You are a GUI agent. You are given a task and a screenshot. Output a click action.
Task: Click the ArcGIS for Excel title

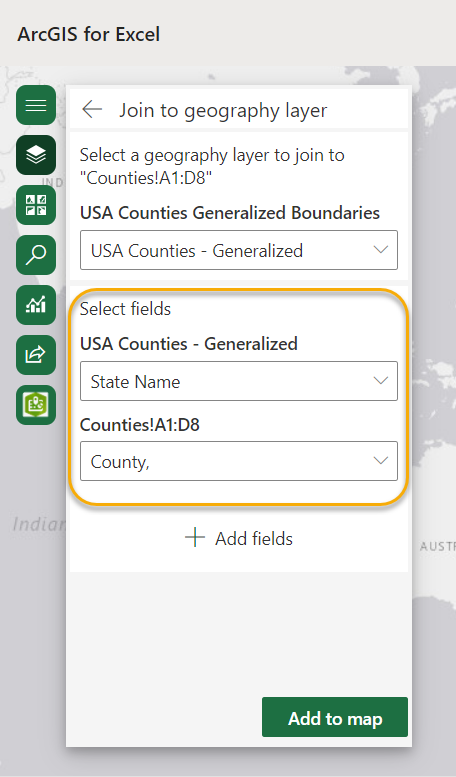tap(89, 34)
